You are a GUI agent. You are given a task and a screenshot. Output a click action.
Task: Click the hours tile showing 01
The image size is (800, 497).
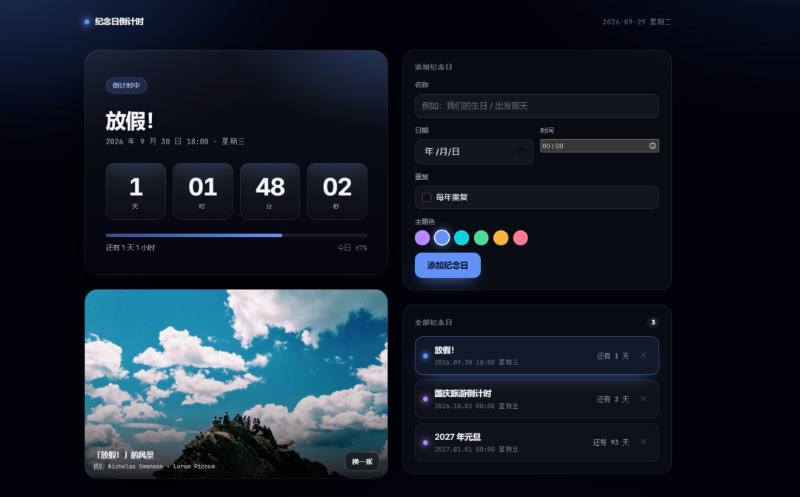point(203,191)
